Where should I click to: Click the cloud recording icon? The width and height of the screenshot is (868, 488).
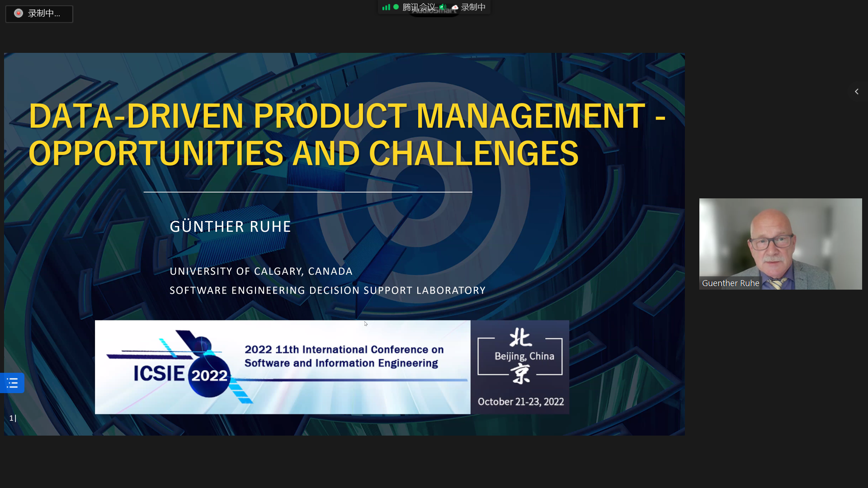(x=455, y=8)
